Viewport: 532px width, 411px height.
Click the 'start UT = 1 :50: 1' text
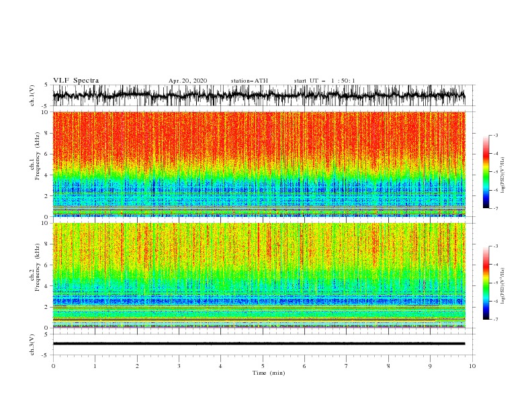324,81
